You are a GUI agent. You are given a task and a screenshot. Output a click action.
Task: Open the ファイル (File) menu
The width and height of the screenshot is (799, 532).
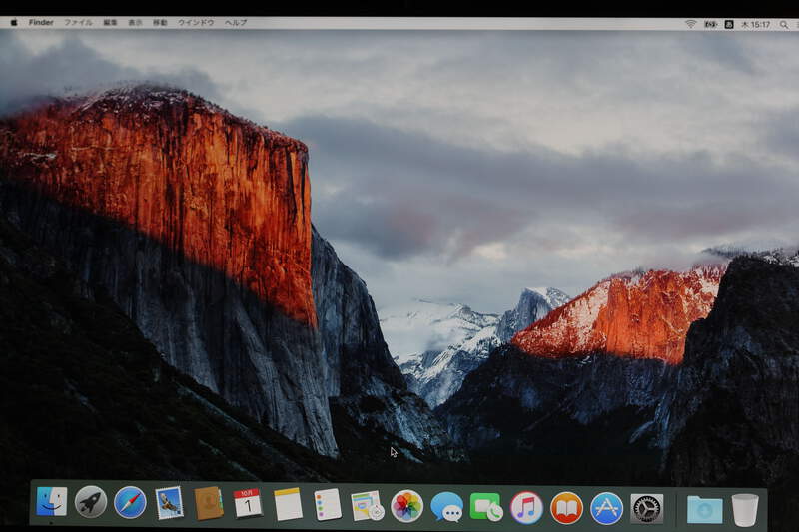[x=78, y=22]
